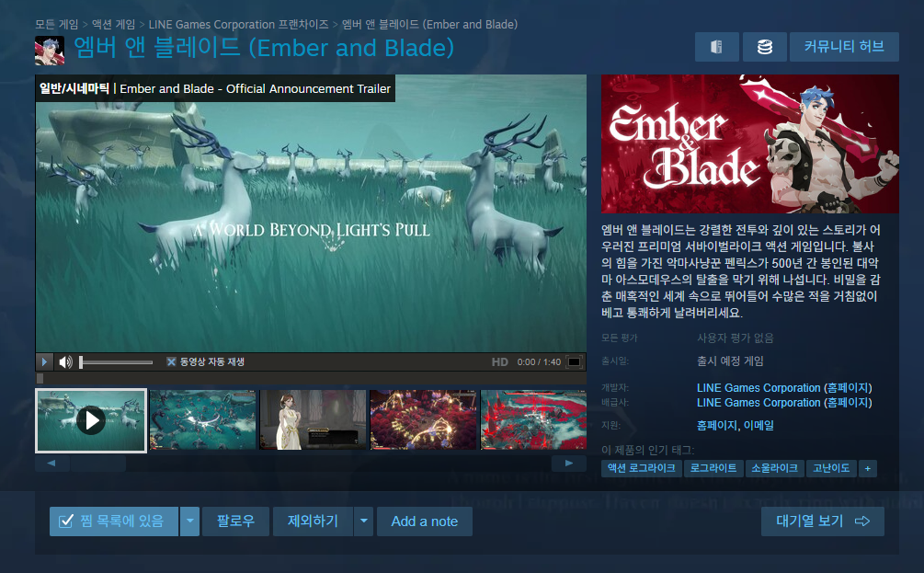This screenshot has width=924, height=573.
Task: Click the book icon button beside Community Hub
Action: coord(716,47)
